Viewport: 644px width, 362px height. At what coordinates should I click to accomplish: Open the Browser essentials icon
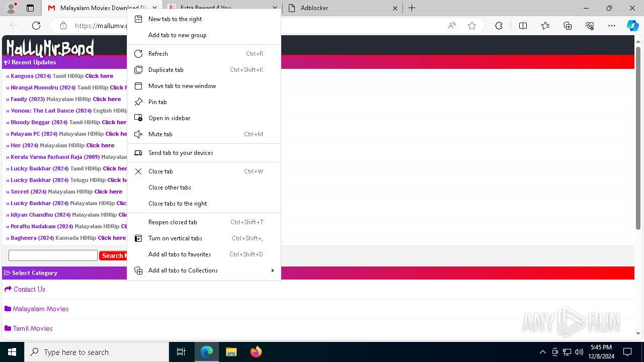pos(590,26)
